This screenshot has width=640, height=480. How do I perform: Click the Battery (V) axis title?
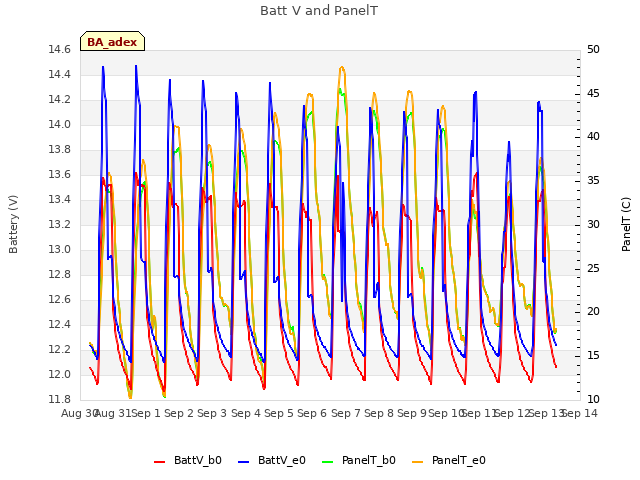(x=13, y=224)
